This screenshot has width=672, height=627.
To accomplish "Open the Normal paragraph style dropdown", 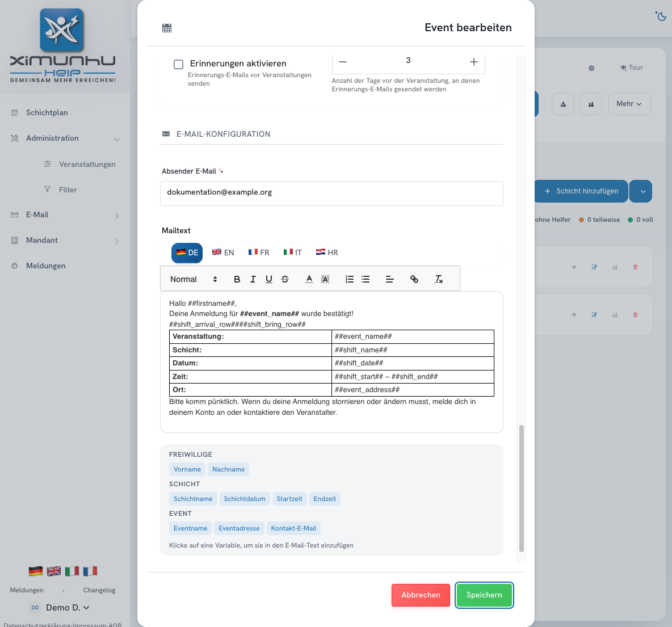I will (194, 279).
